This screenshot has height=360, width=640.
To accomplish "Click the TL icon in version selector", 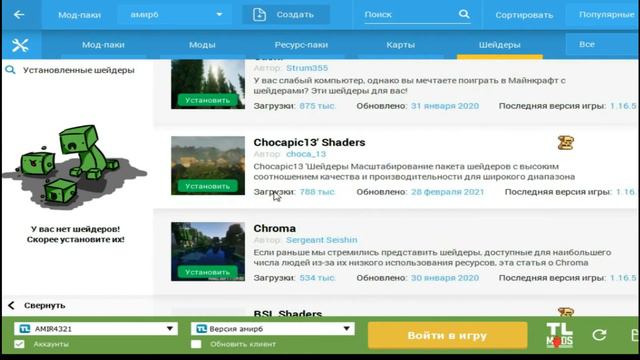I will click(201, 329).
